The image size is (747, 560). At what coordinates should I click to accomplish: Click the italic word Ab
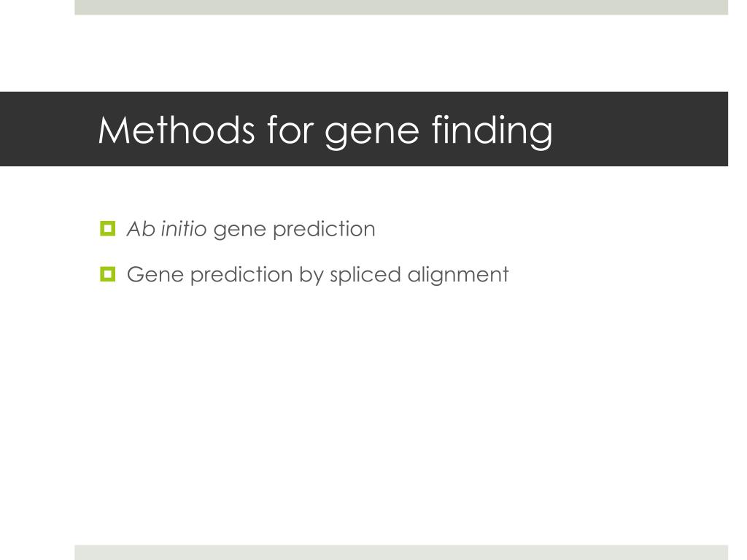[141, 229]
